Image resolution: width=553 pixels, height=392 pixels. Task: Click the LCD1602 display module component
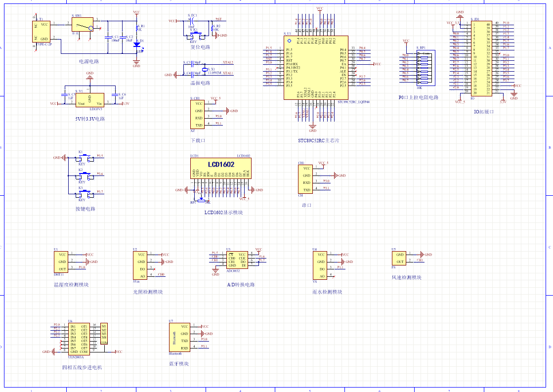[220, 168]
